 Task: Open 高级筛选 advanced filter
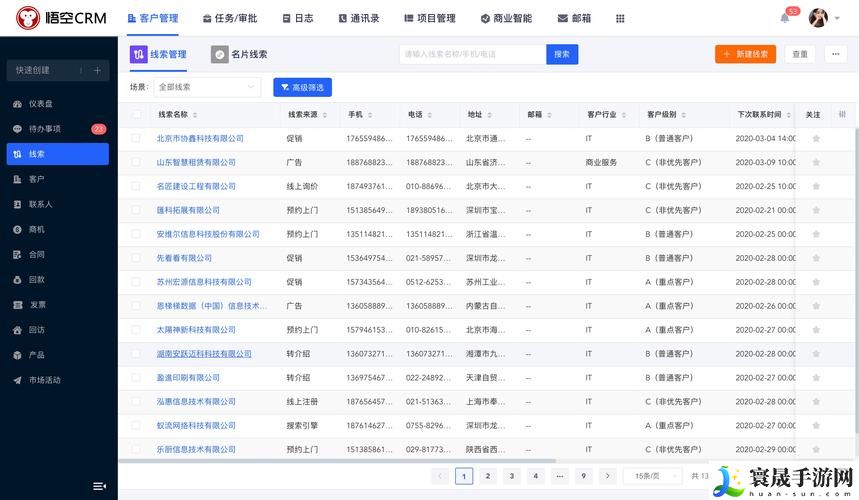point(302,87)
